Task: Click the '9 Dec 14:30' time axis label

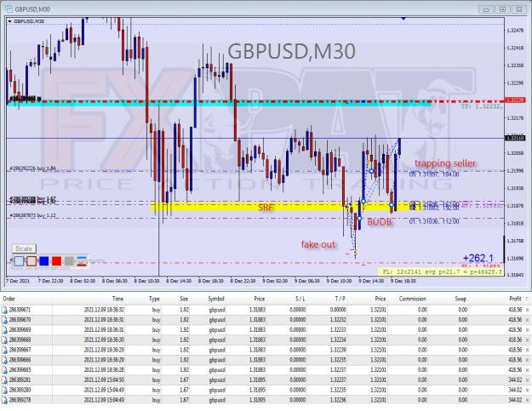Action: coord(371,281)
